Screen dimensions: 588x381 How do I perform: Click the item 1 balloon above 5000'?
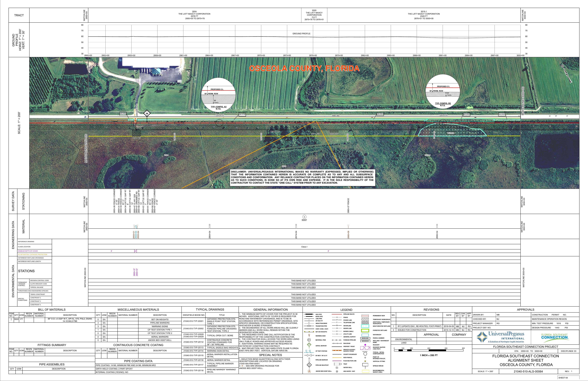(x=304, y=217)
